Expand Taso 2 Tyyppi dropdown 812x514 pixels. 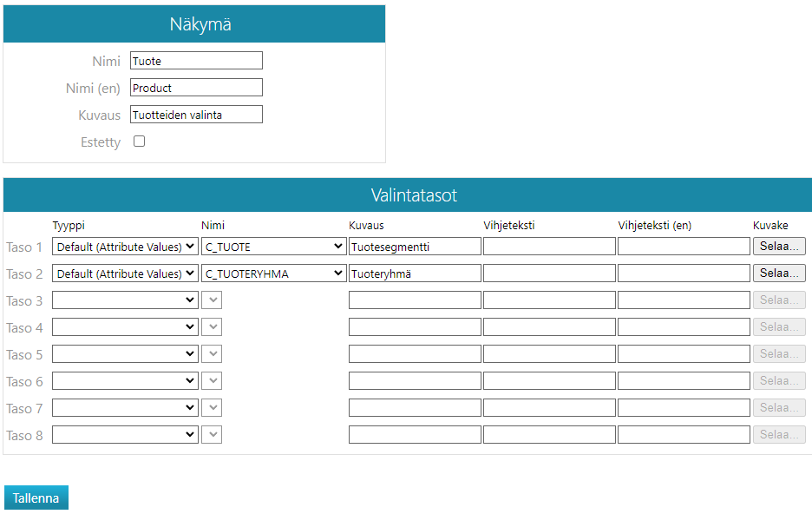point(125,273)
